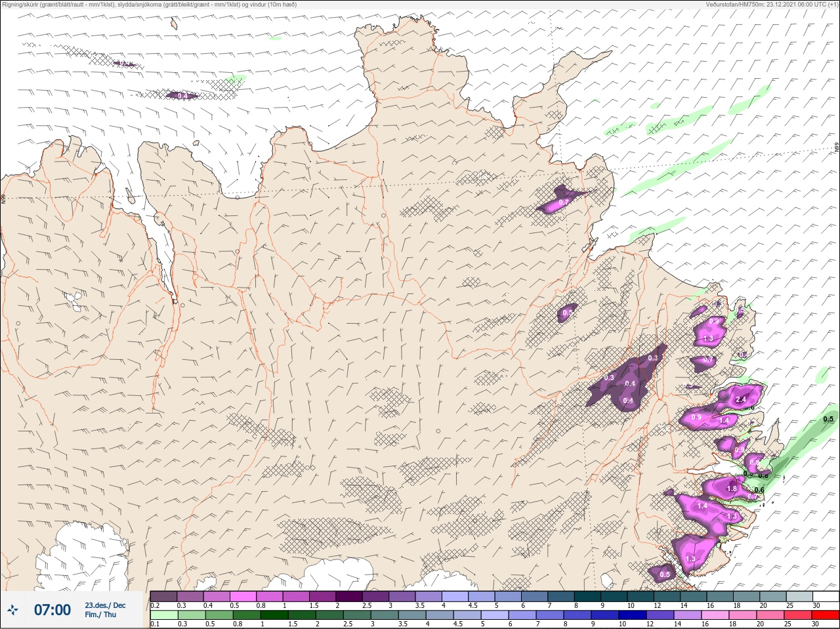Image resolution: width=840 pixels, height=629 pixels.
Task: Click the 2.4 precipitation value on the map
Action: (x=742, y=399)
